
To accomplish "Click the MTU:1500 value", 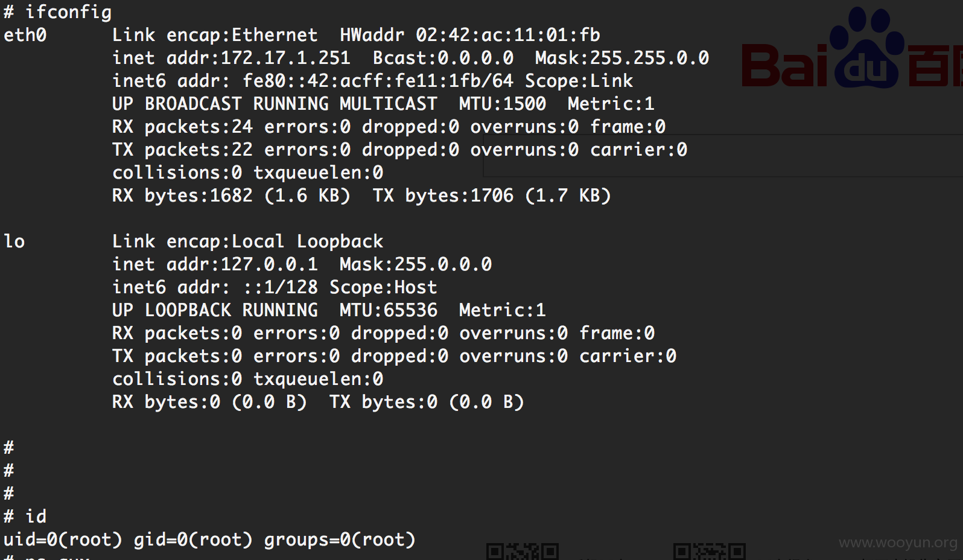I will tap(502, 104).
